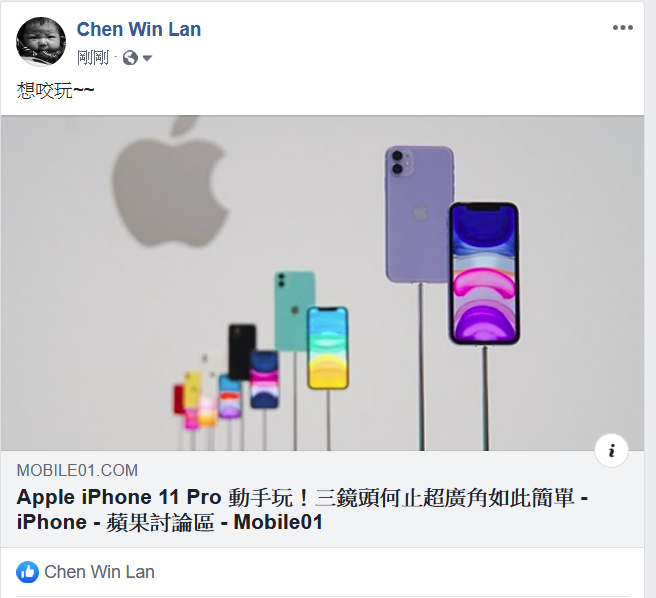Click the green iPhone back in image
The height and width of the screenshot is (598, 656).
[294, 311]
